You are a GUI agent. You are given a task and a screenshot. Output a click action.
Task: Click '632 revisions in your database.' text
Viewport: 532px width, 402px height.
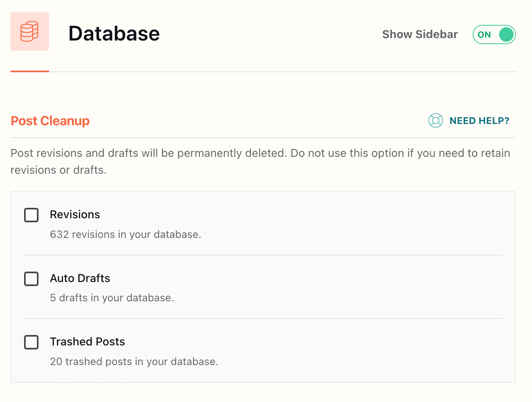tap(126, 234)
